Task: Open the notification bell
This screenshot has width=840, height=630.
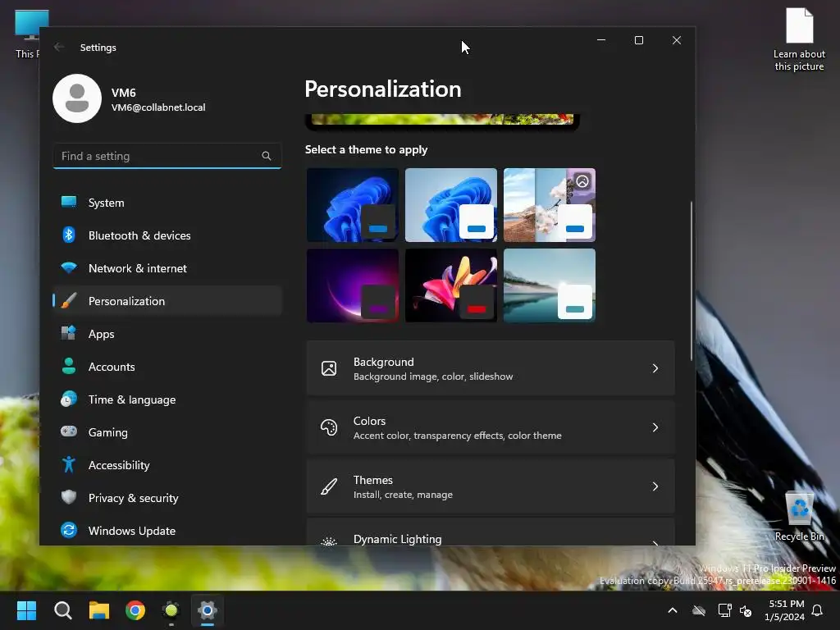Action: coord(818,610)
